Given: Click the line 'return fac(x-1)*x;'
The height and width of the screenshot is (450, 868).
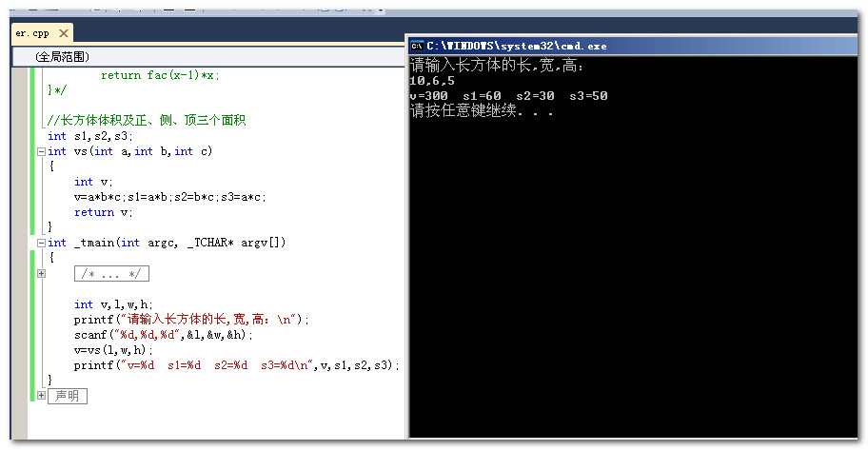Looking at the screenshot, I should point(160,75).
